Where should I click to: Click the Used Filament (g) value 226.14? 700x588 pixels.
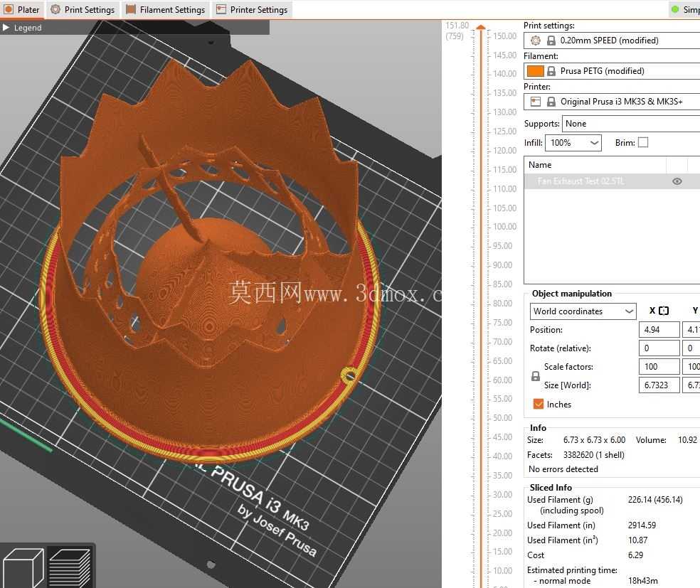point(655,500)
